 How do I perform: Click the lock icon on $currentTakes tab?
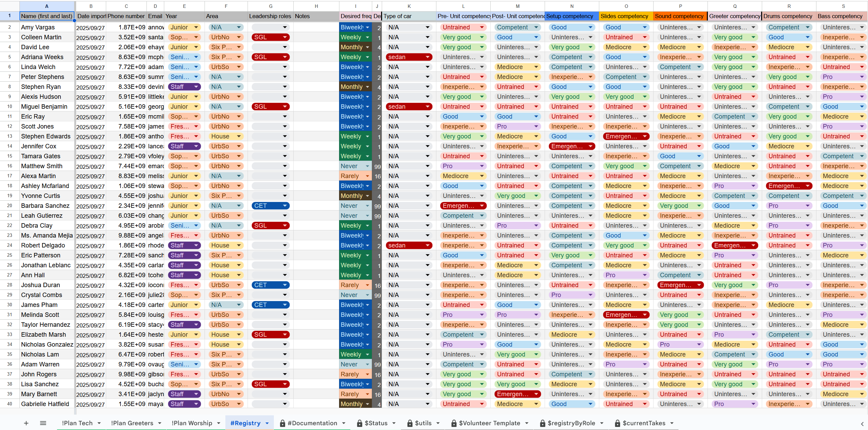click(x=617, y=423)
